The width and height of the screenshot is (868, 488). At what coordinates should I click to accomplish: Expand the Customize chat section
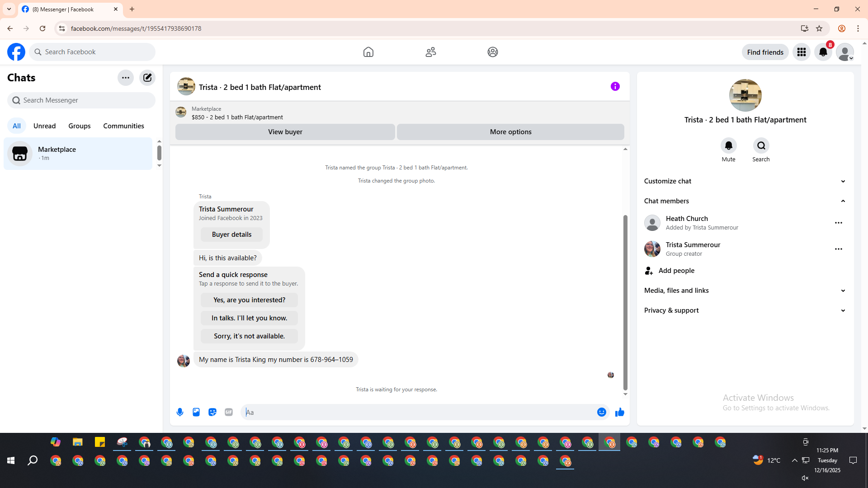745,181
